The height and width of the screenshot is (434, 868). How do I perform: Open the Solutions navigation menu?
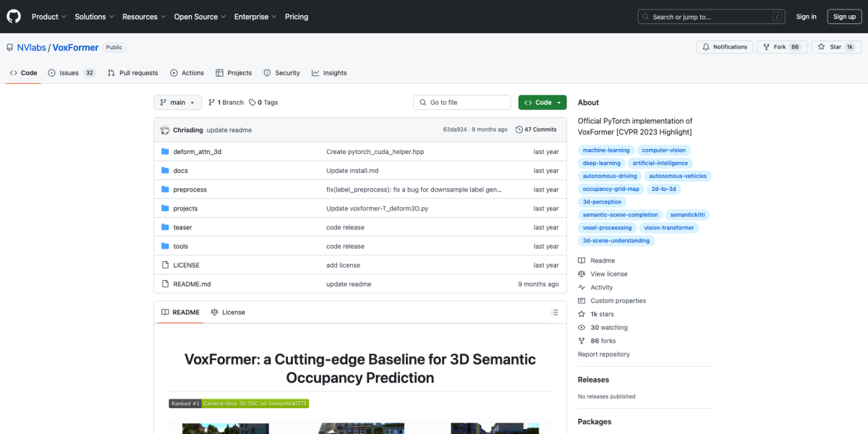click(94, 17)
